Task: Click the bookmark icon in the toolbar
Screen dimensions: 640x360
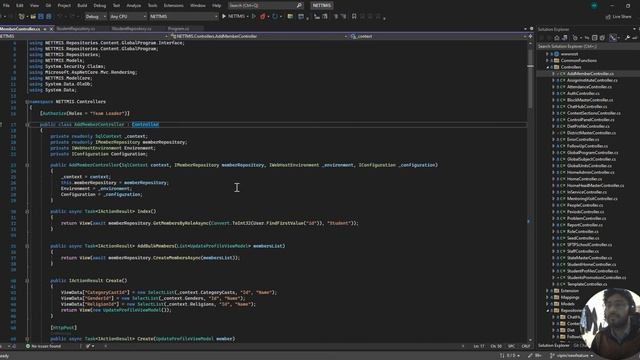Action: coord(354,16)
